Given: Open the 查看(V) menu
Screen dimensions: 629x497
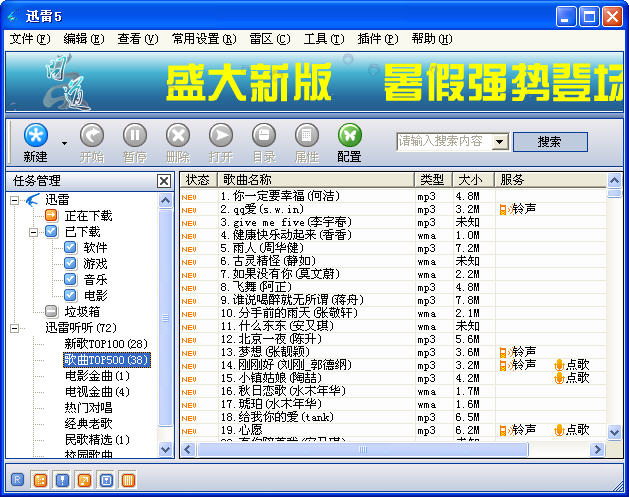Looking at the screenshot, I should (x=138, y=39).
